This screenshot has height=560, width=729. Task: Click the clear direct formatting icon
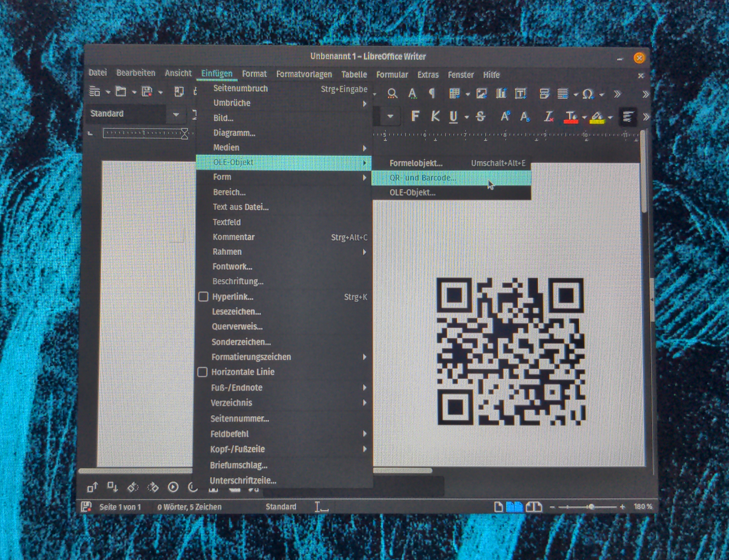[x=548, y=117]
